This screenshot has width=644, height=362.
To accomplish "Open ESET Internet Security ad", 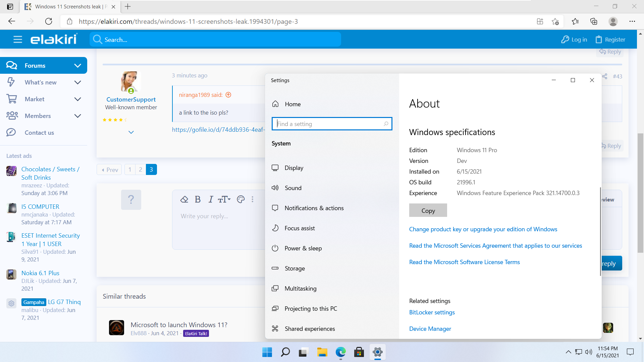I will tap(51, 240).
